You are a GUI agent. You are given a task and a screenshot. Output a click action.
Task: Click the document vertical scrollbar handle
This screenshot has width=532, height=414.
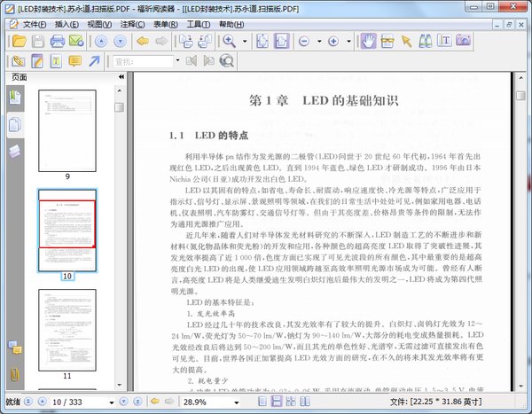(x=520, y=96)
